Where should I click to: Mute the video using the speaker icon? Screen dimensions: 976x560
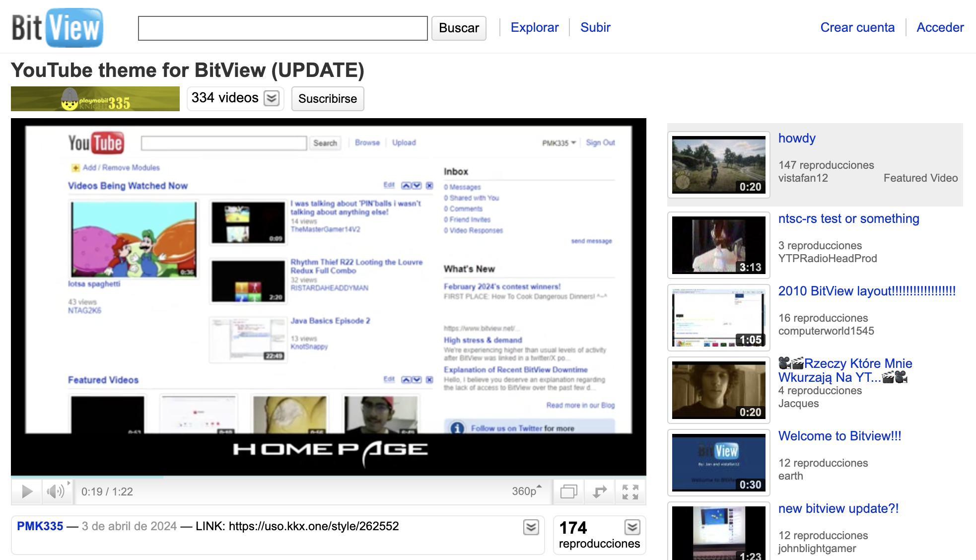point(55,491)
